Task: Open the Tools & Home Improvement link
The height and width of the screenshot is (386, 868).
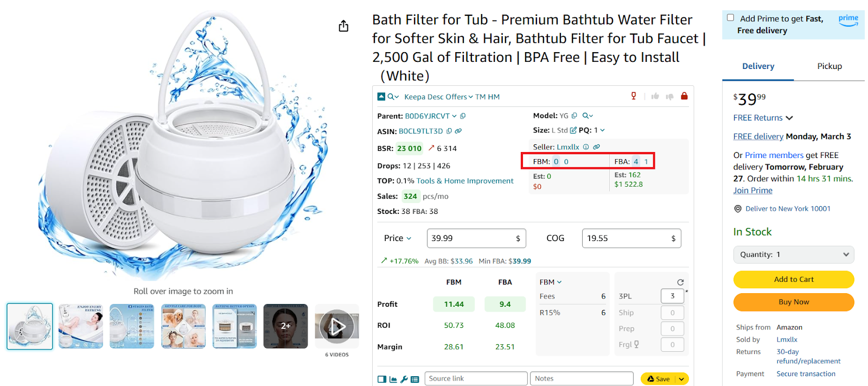Action: [464, 181]
